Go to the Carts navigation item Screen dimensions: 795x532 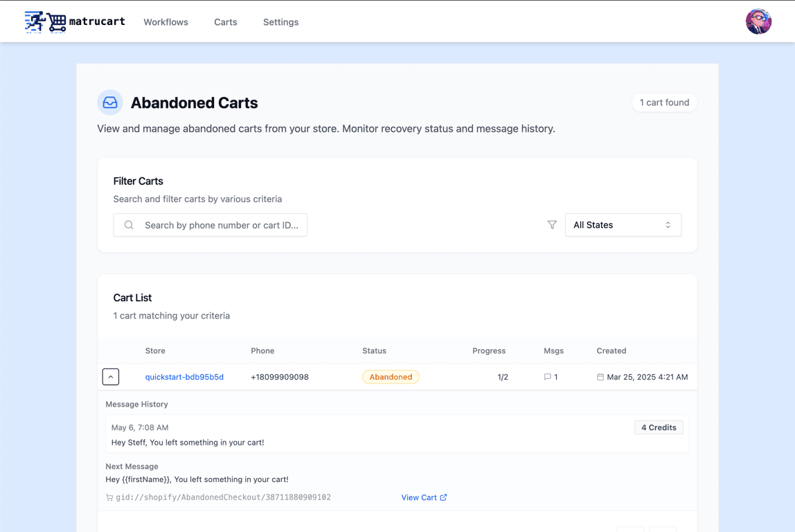(225, 21)
